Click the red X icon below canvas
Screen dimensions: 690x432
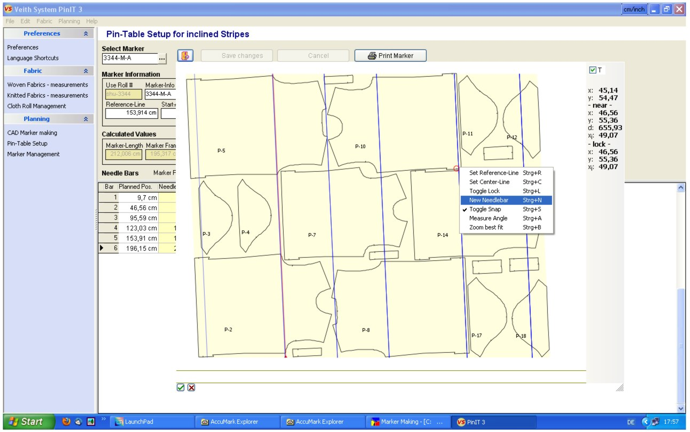click(191, 387)
